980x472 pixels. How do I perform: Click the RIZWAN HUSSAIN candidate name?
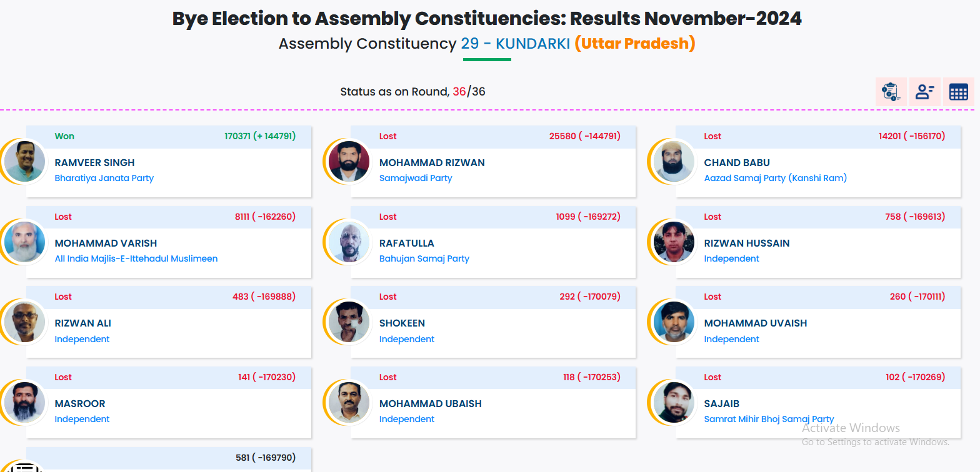coord(746,243)
